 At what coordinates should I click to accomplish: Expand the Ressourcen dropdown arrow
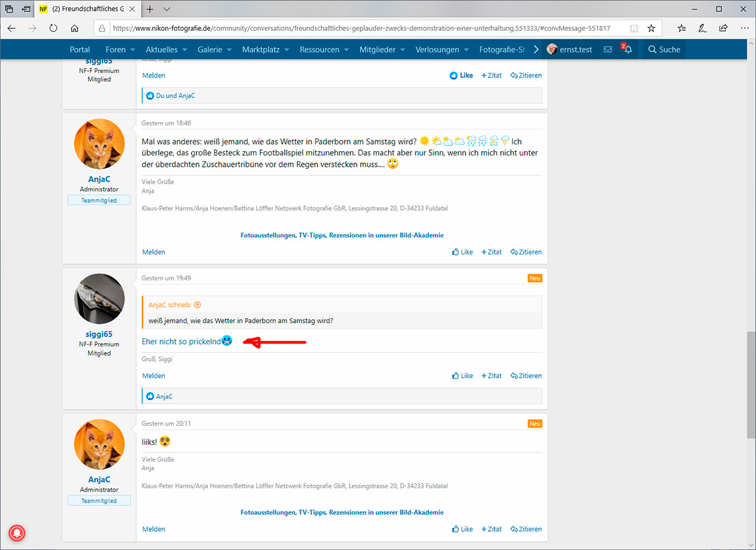pos(346,50)
